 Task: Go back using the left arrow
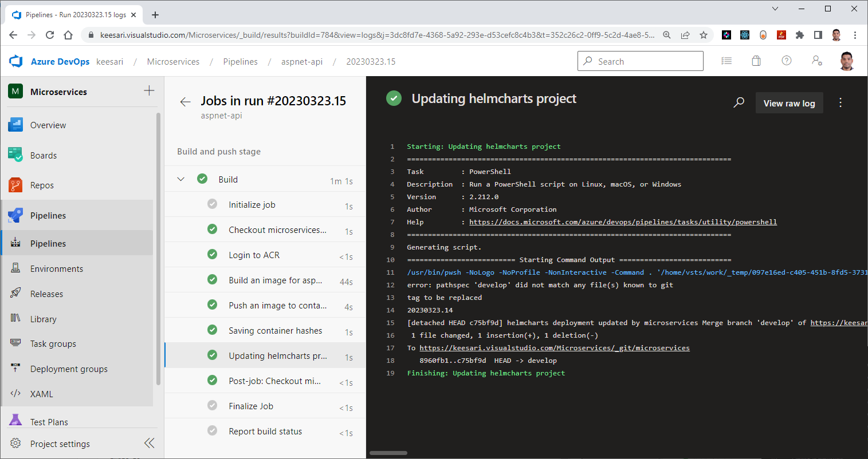[x=185, y=102]
